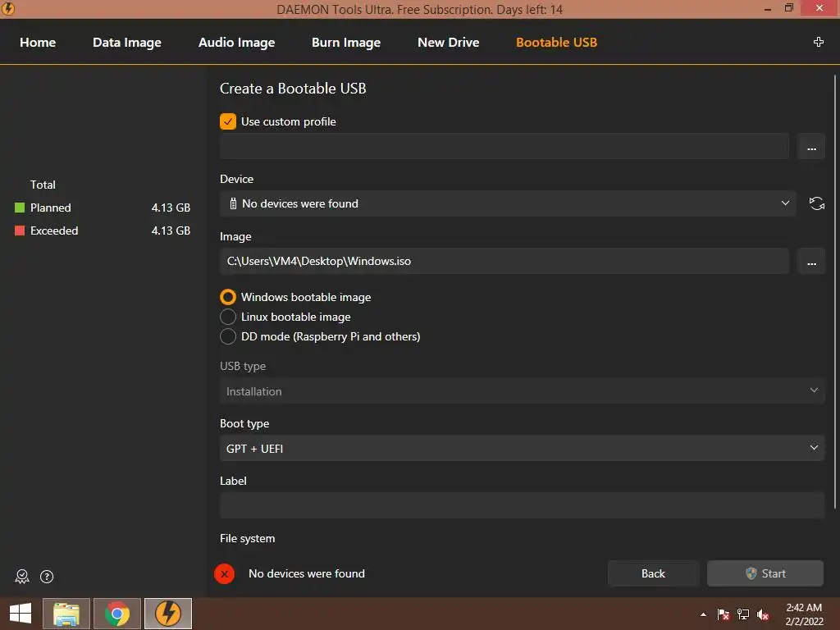This screenshot has width=840, height=630.
Task: Open the Audio Image tab
Action: point(237,43)
